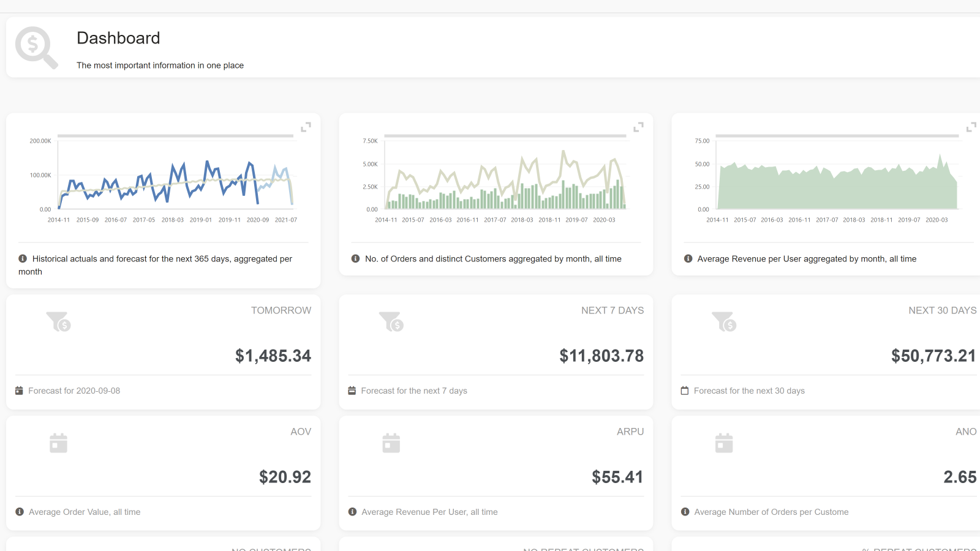The height and width of the screenshot is (551, 980).
Task: Click info icon beside Historical actuals description
Action: 23,258
